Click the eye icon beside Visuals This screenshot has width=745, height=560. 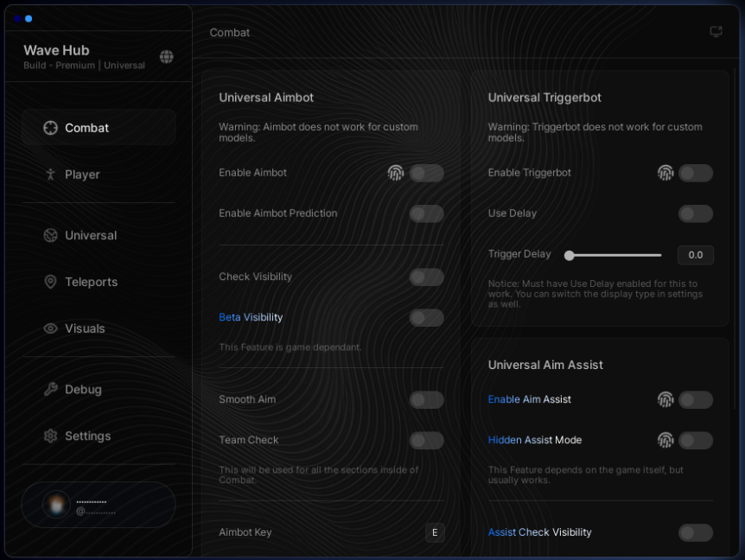(x=49, y=328)
